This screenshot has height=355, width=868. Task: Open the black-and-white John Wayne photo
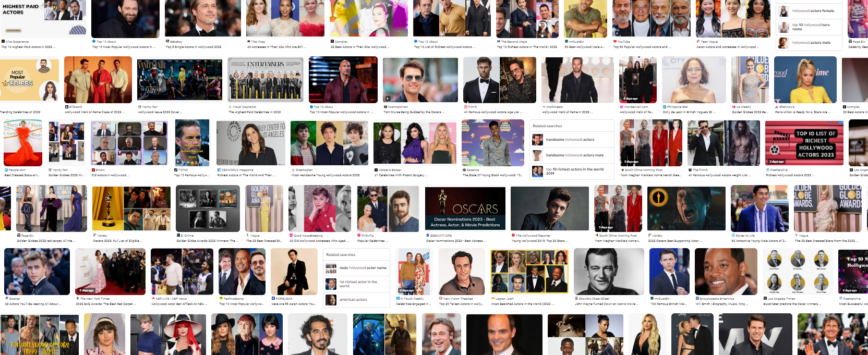point(608,271)
